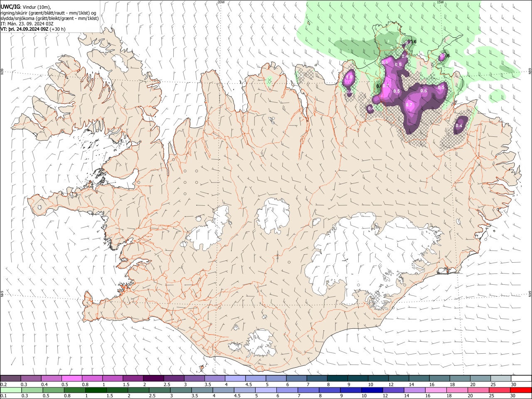The image size is (532, 399).
Task: Click light lavender swatch between 4 and 4.5, upper legend
Action: [234, 379]
